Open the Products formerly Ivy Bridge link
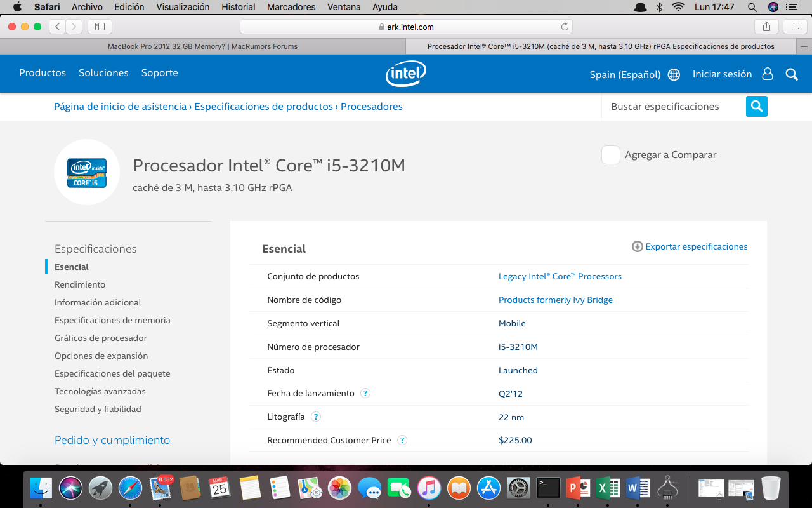 pos(556,300)
